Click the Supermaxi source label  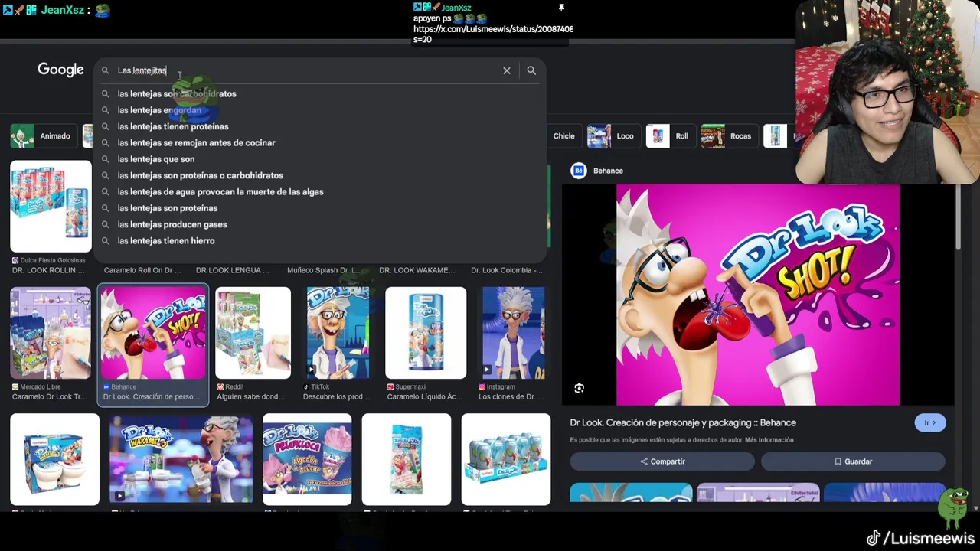pyautogui.click(x=410, y=387)
